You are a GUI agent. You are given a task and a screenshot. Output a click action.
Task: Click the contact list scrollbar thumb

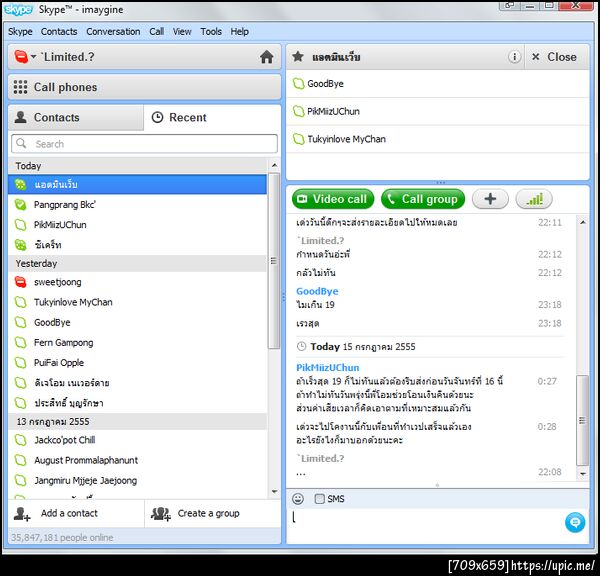274,261
